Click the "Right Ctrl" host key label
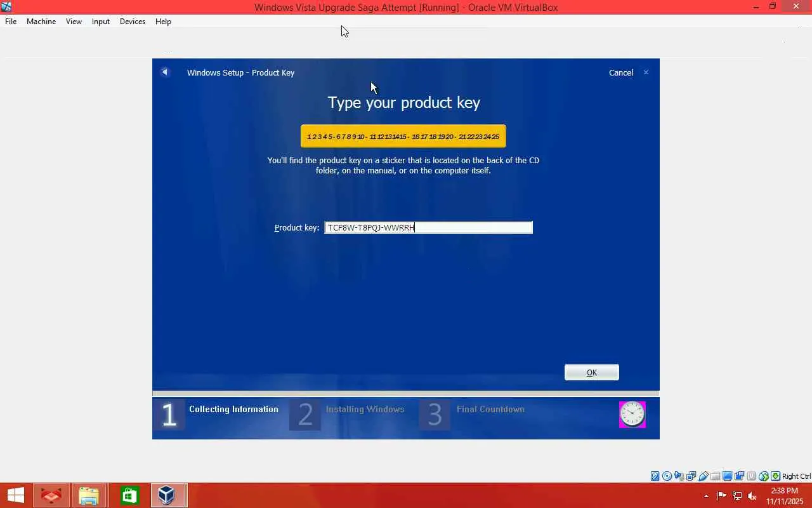 point(796,476)
